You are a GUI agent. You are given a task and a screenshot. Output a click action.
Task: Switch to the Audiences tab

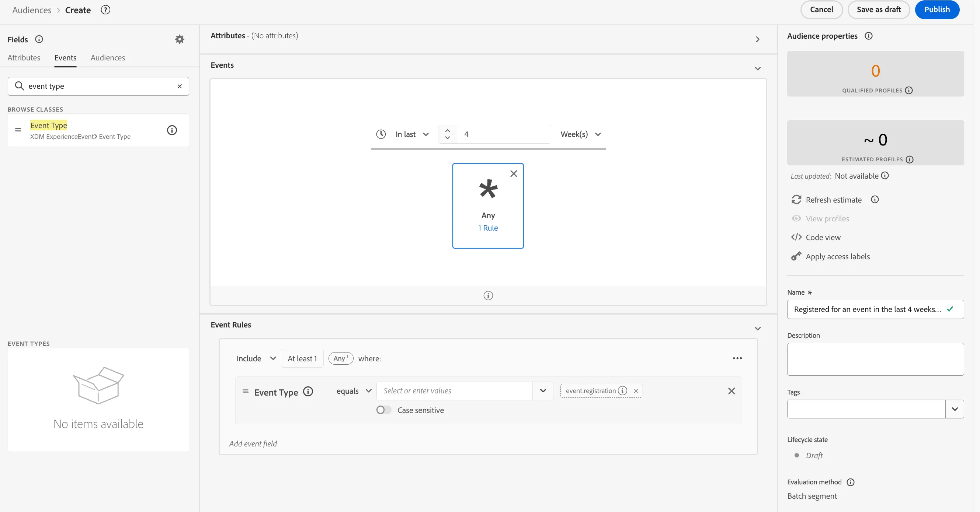(108, 58)
